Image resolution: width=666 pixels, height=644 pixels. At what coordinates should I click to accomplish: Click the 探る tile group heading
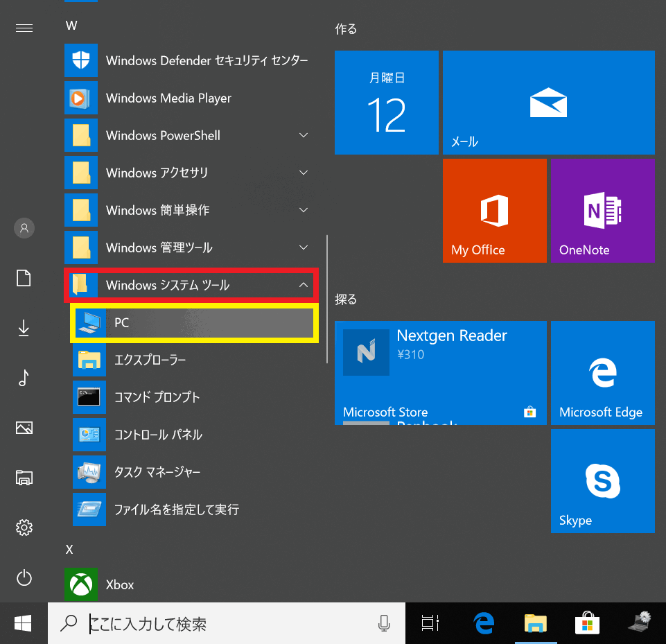346,299
